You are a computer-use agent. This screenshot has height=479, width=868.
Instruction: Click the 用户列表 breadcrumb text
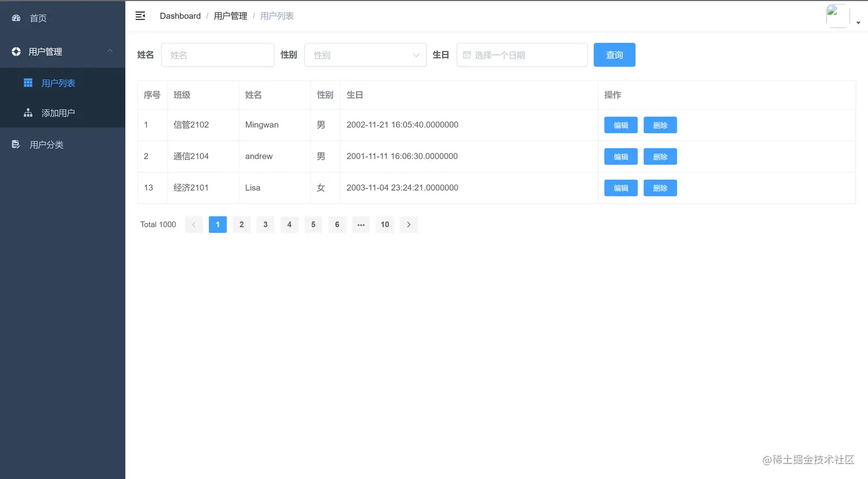277,16
